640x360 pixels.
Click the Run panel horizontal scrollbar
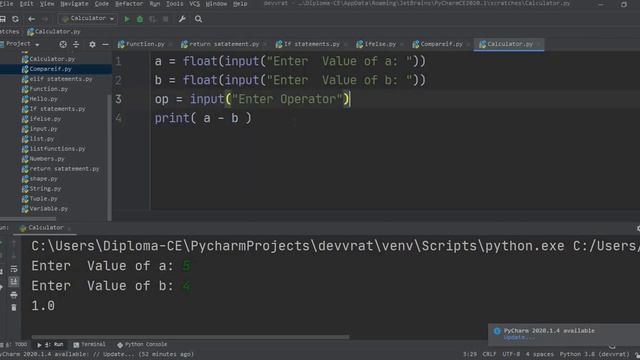pyautogui.click(x=190, y=337)
